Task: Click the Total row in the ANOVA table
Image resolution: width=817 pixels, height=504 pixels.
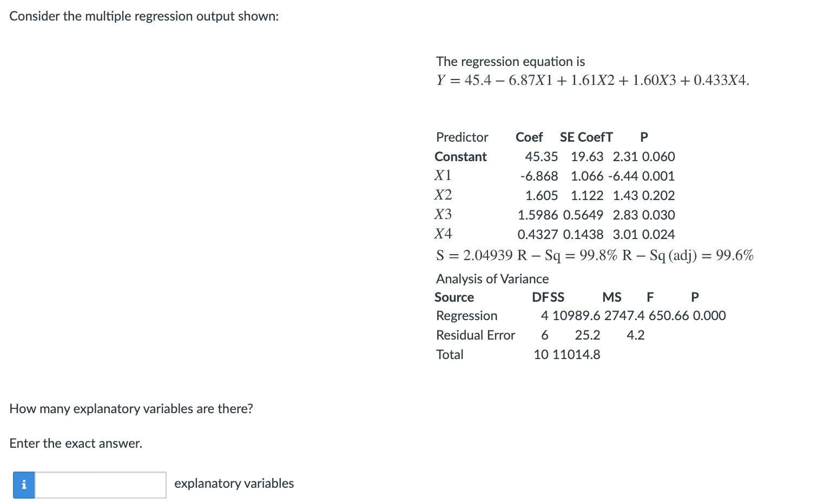Action: pos(450,354)
